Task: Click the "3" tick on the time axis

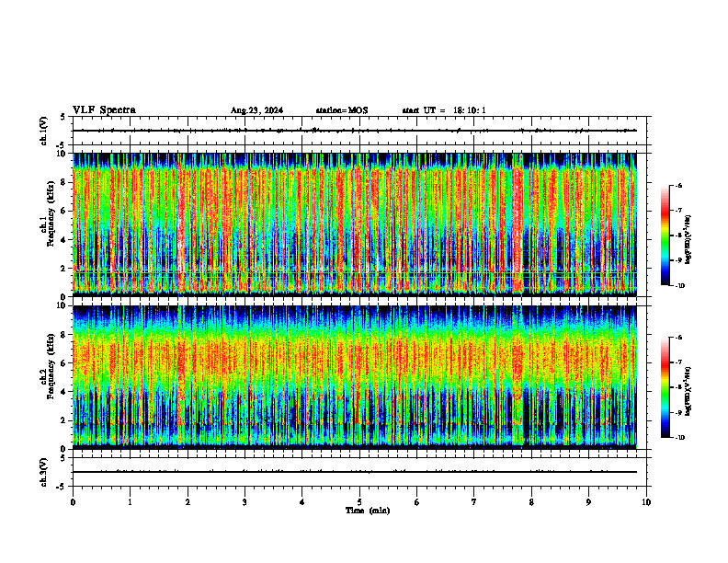Action: point(245,502)
